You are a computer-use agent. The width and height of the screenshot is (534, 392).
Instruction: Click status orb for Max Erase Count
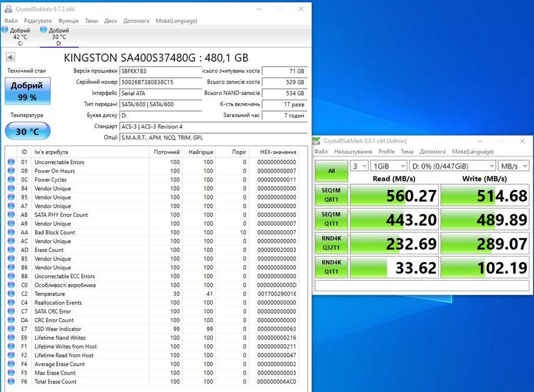[11, 373]
